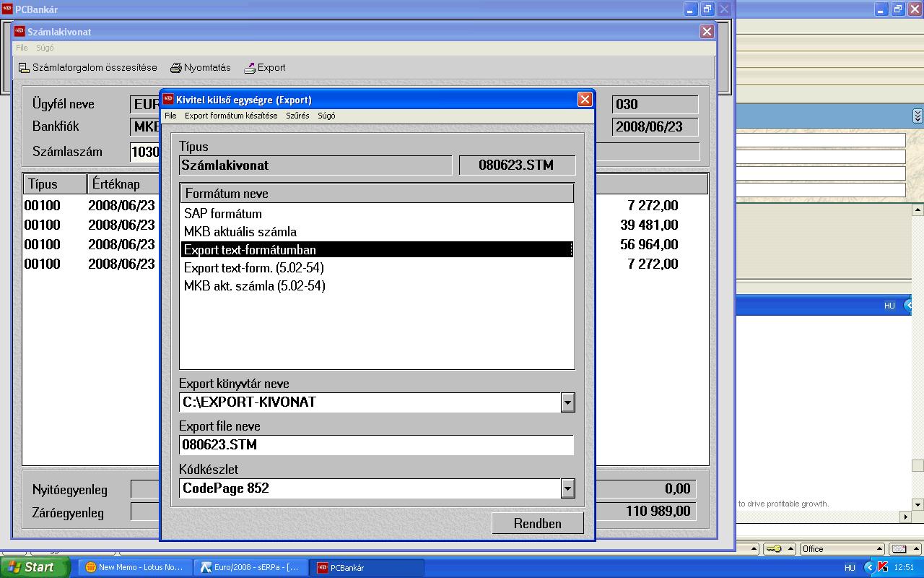Click the 39 481,00 amount cell
Screen dimensions: 924x578
pos(649,225)
